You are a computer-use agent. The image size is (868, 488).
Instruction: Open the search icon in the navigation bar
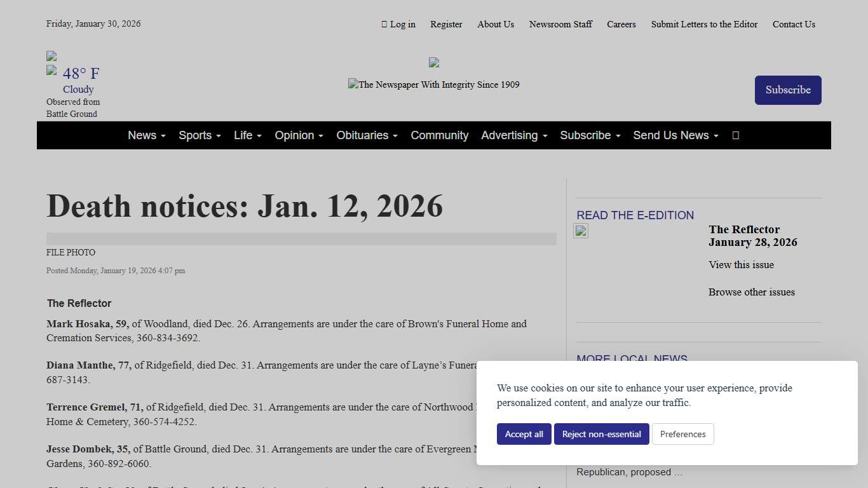pos(735,135)
